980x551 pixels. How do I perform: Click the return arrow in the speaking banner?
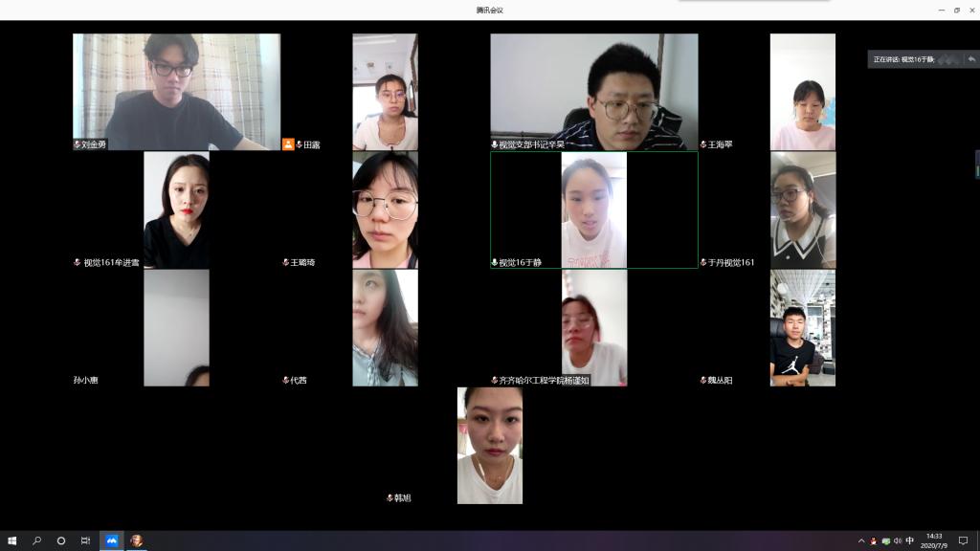click(x=970, y=59)
